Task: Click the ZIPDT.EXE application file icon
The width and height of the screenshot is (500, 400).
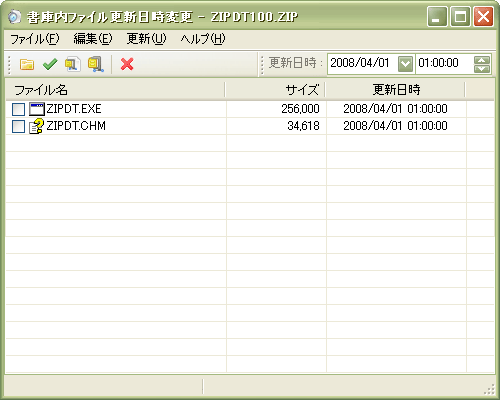Action: [x=37, y=109]
